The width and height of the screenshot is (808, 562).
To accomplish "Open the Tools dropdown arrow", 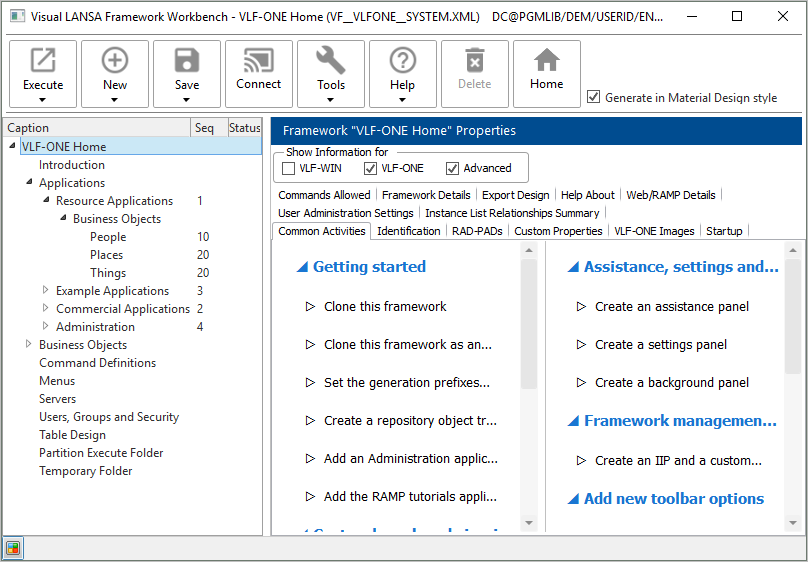I will tap(331, 100).
